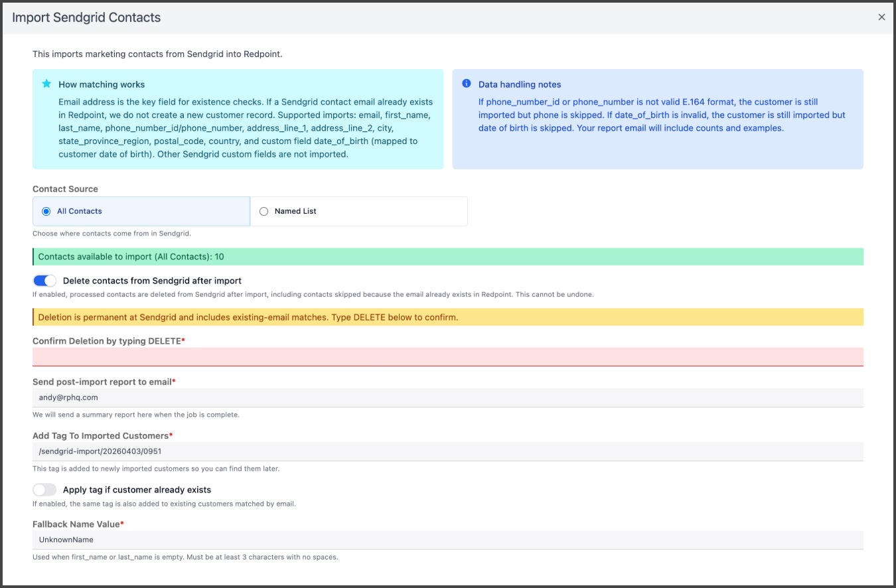Screen dimensions: 896x588
Task: Focus the Fallback Name Value input
Action: coord(447,540)
